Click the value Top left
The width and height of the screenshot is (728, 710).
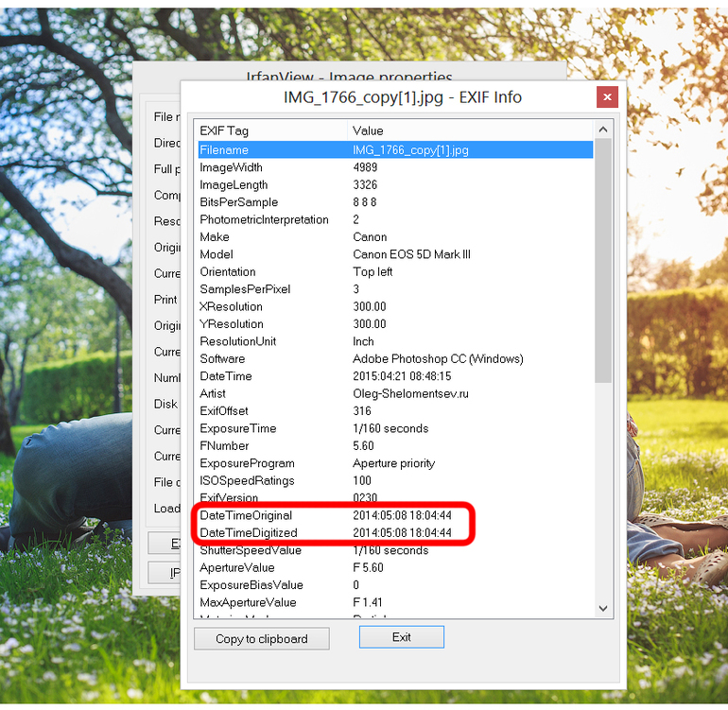[373, 271]
